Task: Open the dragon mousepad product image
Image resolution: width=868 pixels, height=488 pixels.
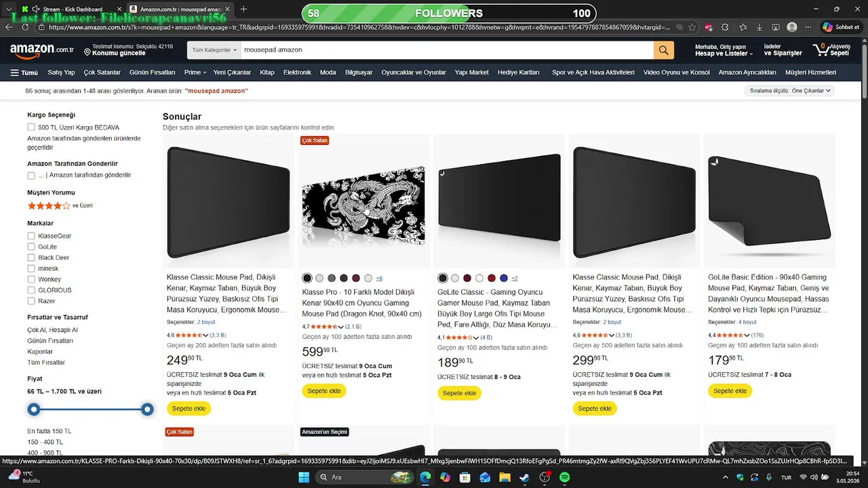Action: click(x=363, y=206)
